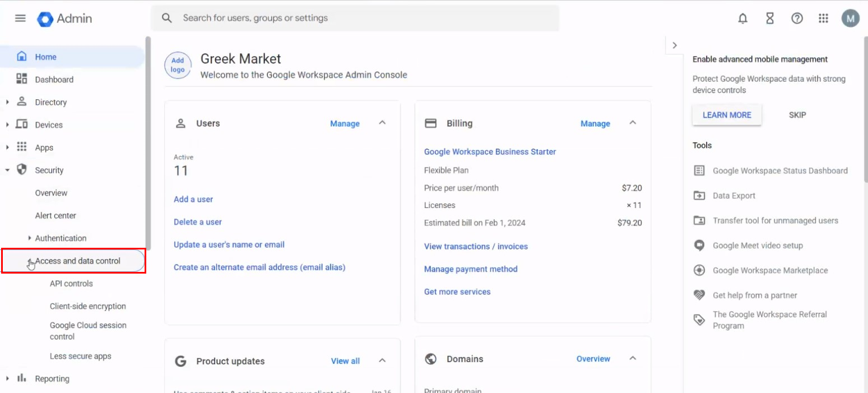Click the account avatar M
The image size is (868, 393).
[850, 19]
